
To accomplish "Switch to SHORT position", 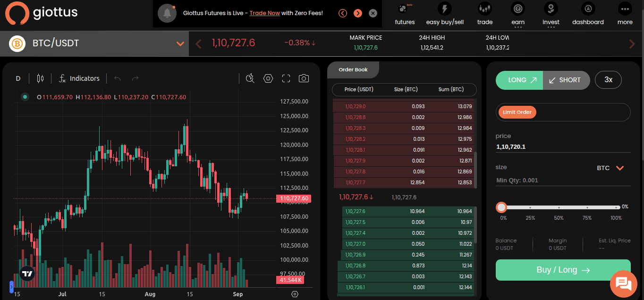I will (x=567, y=80).
